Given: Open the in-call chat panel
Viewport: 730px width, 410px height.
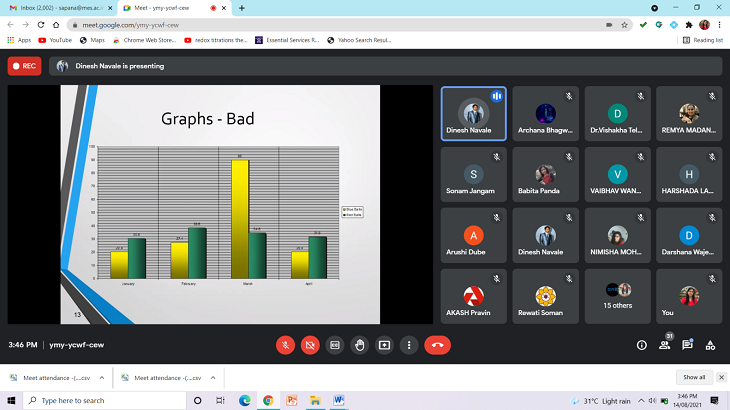Looking at the screenshot, I should [x=687, y=345].
